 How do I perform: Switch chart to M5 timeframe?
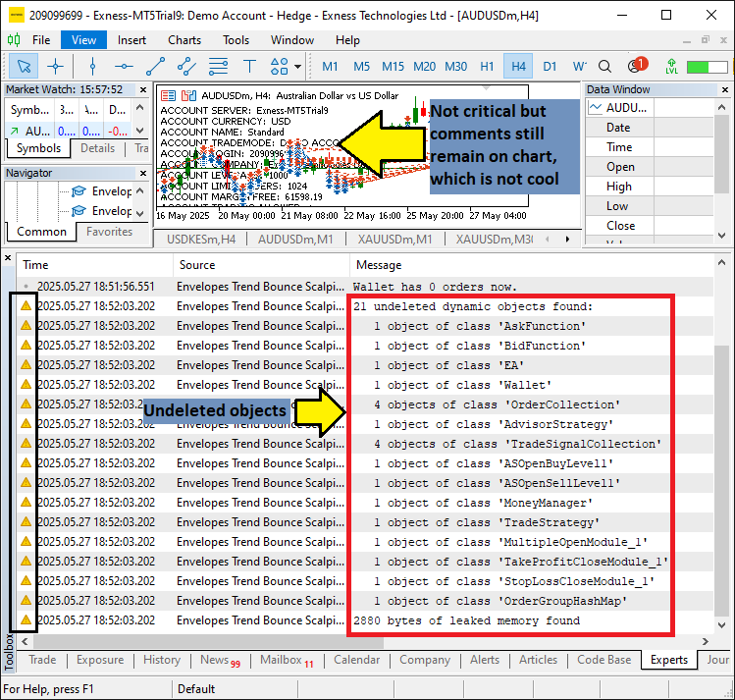[361, 67]
